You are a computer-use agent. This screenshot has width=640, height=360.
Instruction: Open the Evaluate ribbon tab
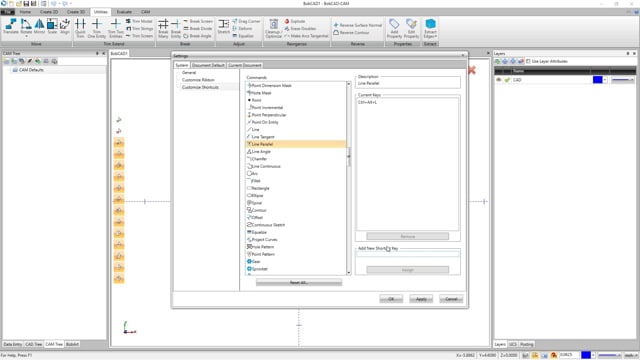(124, 12)
